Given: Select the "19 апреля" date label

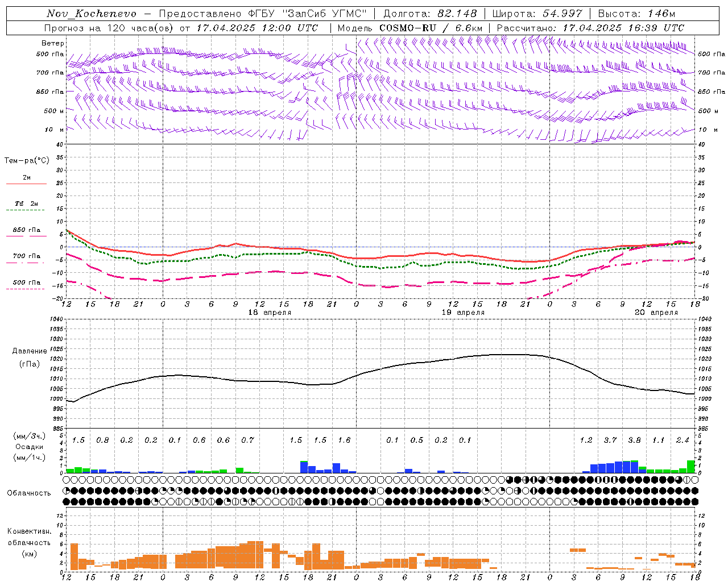Looking at the screenshot, I should click(x=463, y=313).
